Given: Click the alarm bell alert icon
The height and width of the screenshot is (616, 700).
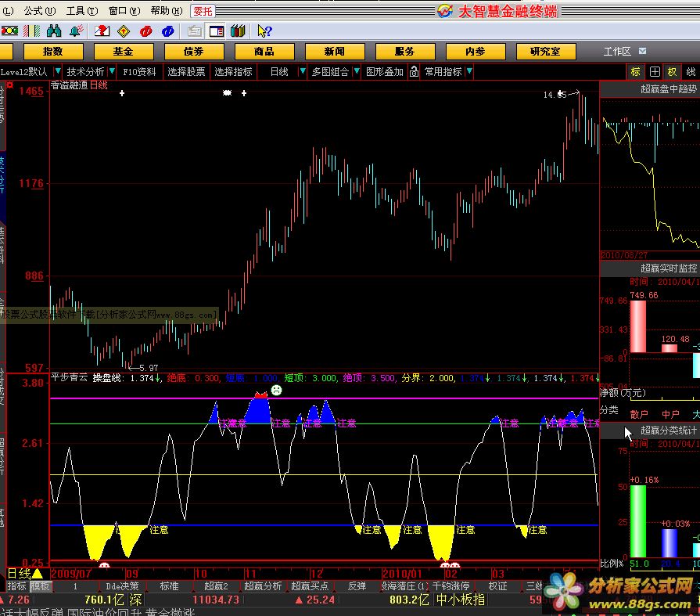Looking at the screenshot, I should tap(76, 31).
